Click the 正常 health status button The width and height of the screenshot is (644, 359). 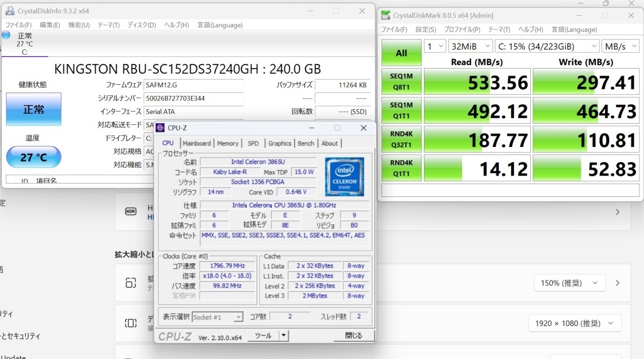[x=34, y=109]
